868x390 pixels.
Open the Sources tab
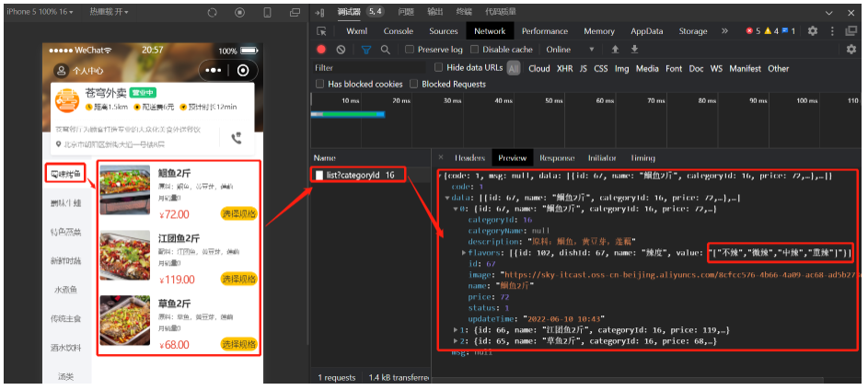coord(444,31)
